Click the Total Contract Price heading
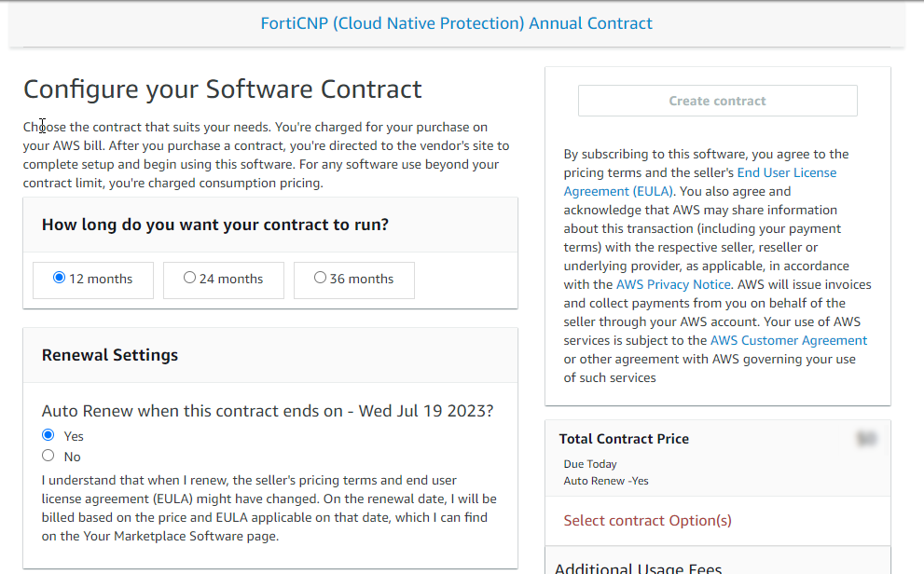This screenshot has height=574, width=924. coord(624,439)
